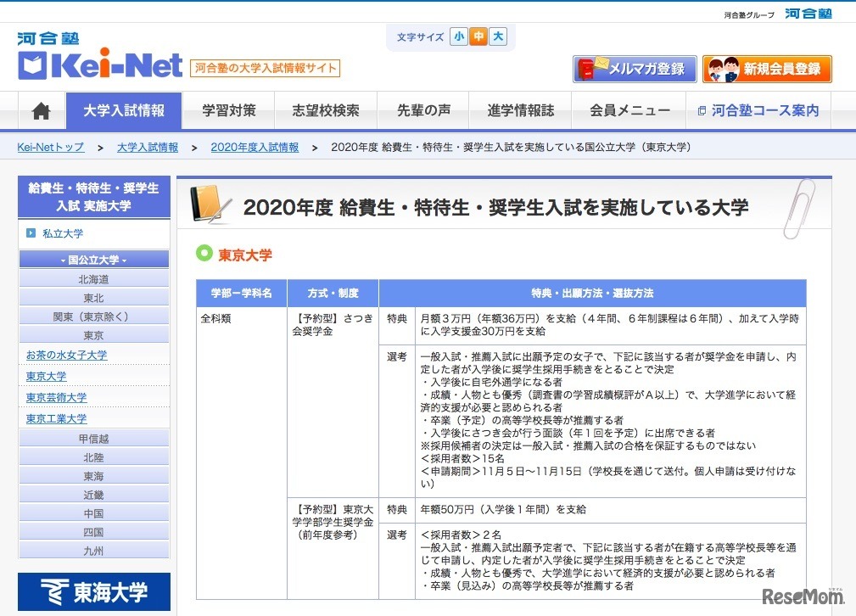Open the 志望校検索 tab
Image resolution: width=856 pixels, height=616 pixels.
326,111
